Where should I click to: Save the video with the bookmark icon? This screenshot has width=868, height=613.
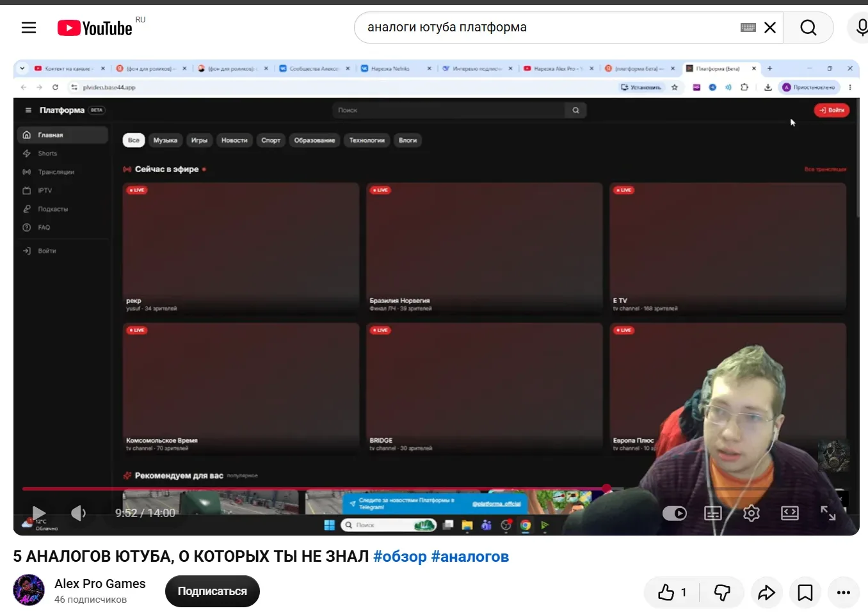coord(805,593)
